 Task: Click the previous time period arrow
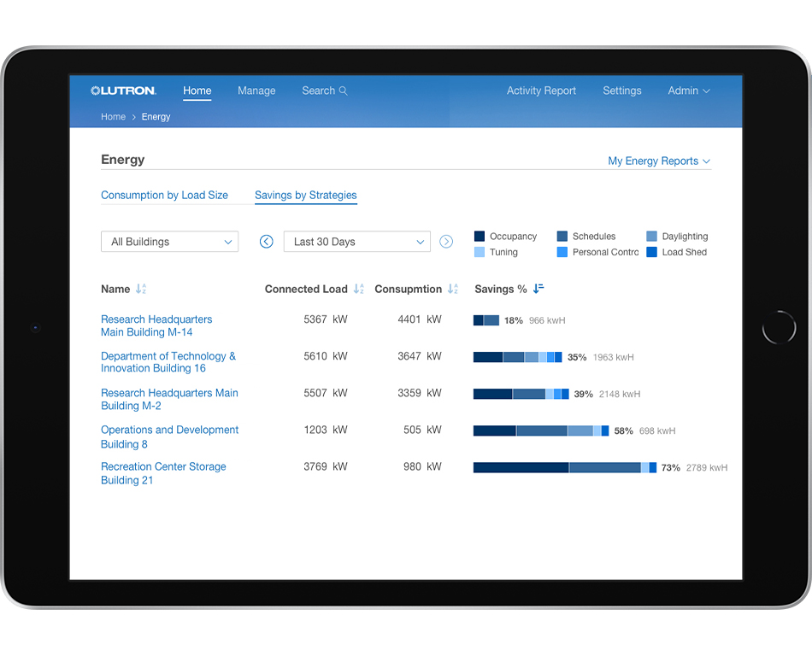266,242
